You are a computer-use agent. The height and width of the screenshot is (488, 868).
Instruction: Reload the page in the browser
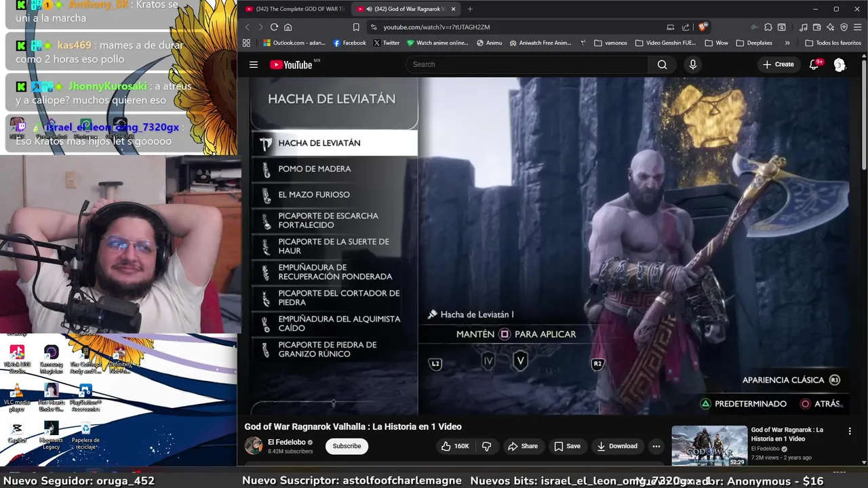coord(274,27)
